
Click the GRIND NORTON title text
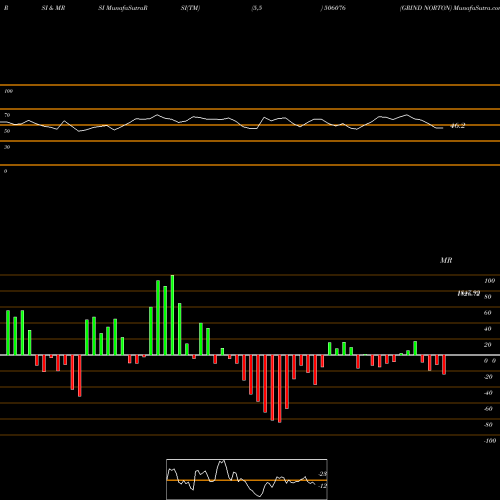(425, 8)
